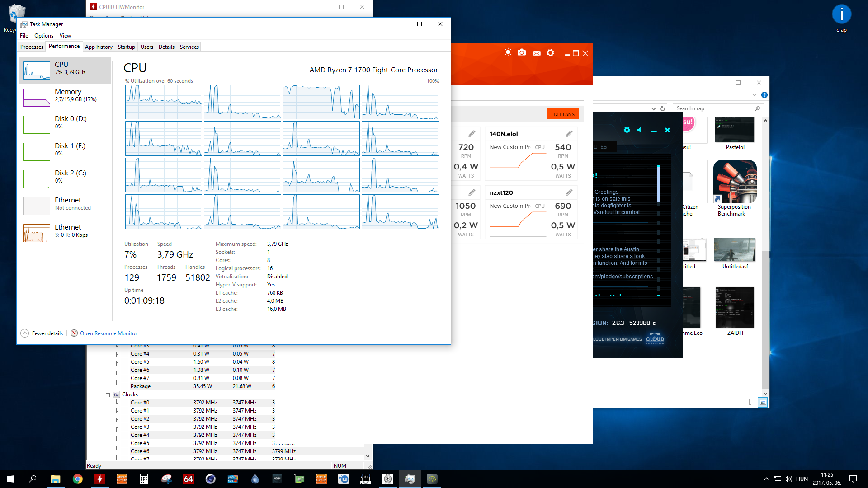This screenshot has width=868, height=488.
Task: Open the 140N.elol fan curve graph
Action: pos(518,165)
